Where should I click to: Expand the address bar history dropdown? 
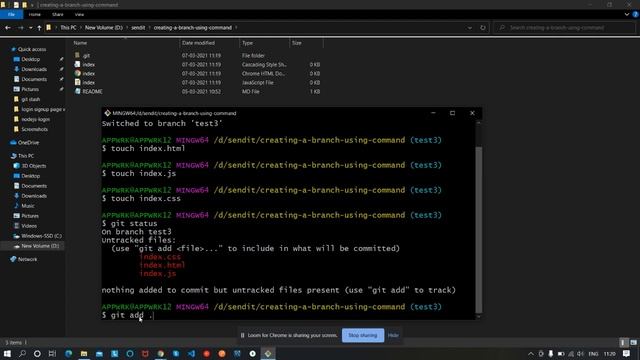pos(470,28)
